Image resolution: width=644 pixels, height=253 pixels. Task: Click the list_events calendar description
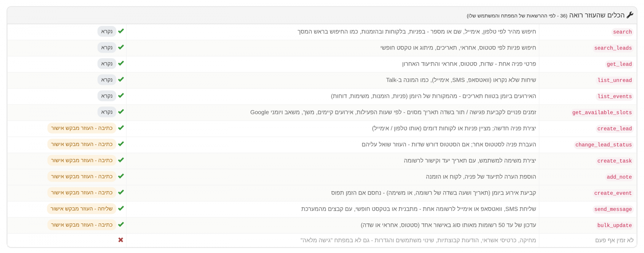[x=434, y=96]
